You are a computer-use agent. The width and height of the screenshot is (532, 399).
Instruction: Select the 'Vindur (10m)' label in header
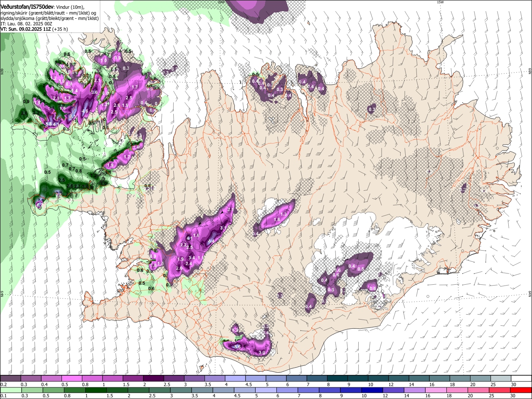[x=70, y=7]
